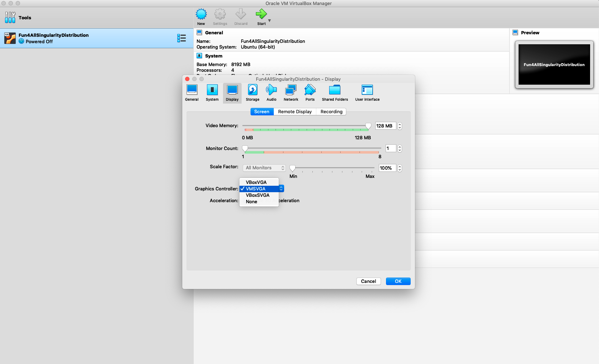Image resolution: width=599 pixels, height=364 pixels.
Task: Click the OK button
Action: [x=398, y=281]
